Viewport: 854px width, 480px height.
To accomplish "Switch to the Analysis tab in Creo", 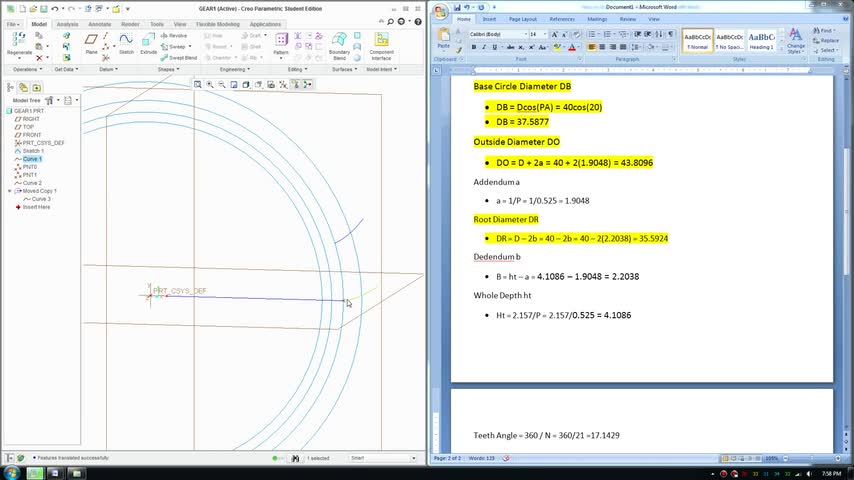I will click(x=68, y=24).
